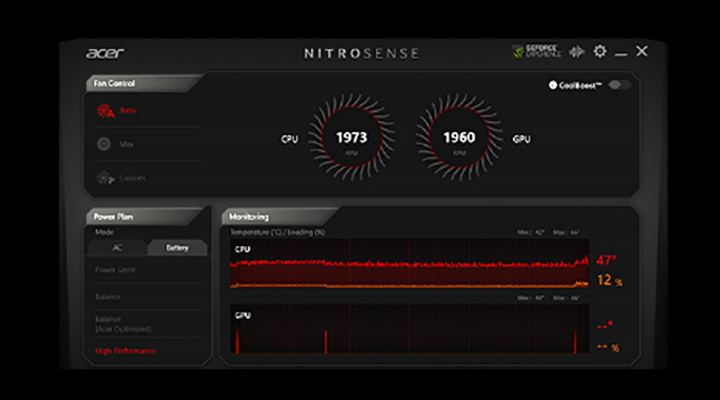720x400 pixels.
Task: Click the Custom fan mode icon
Action: (x=104, y=178)
